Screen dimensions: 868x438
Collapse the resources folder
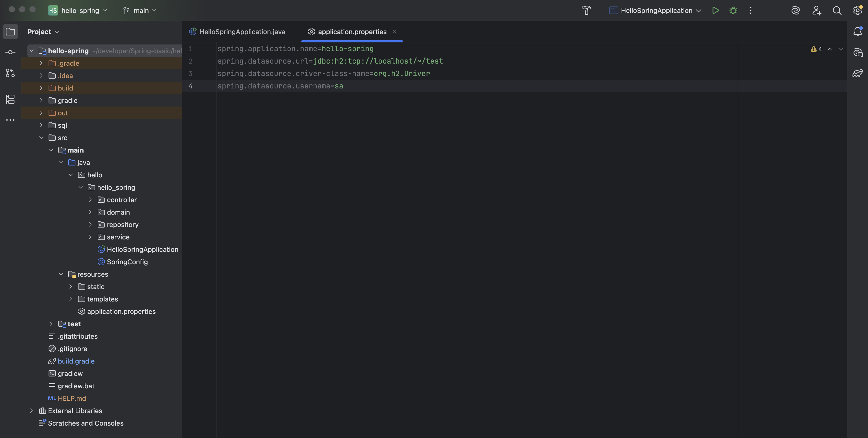[61, 274]
